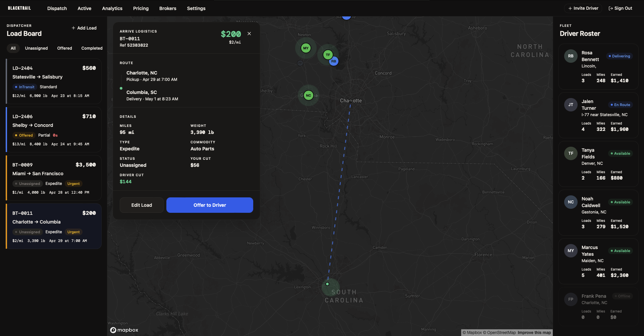
Task: Select the All filter tab
Action: [13, 48]
